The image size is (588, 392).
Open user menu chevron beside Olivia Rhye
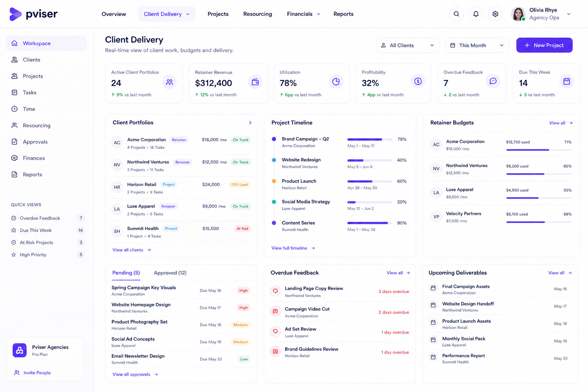coord(569,14)
